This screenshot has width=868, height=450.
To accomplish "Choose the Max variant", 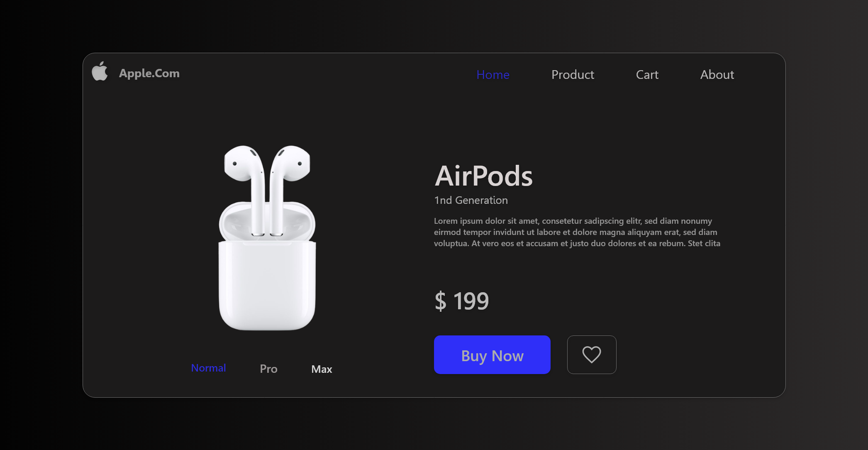I will 322,369.
